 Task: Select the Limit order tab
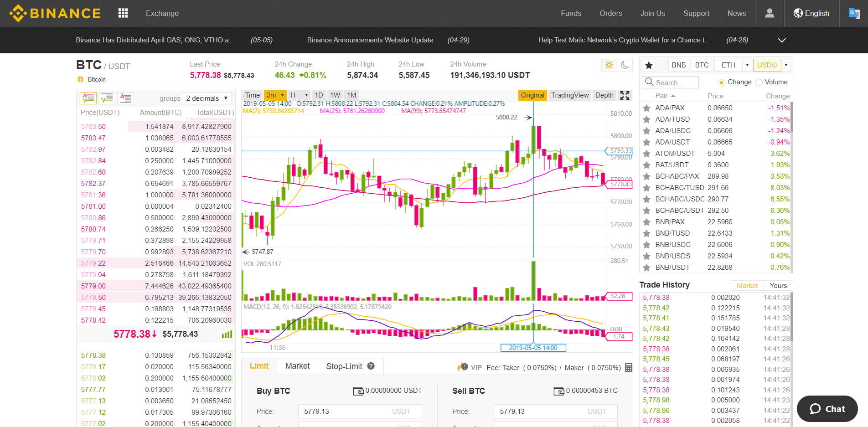(259, 366)
